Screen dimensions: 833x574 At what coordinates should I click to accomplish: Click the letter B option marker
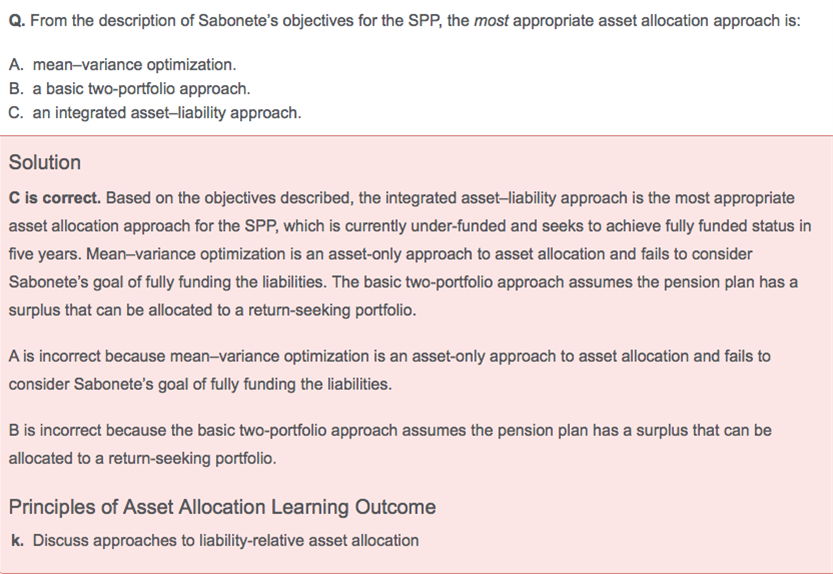point(15,89)
